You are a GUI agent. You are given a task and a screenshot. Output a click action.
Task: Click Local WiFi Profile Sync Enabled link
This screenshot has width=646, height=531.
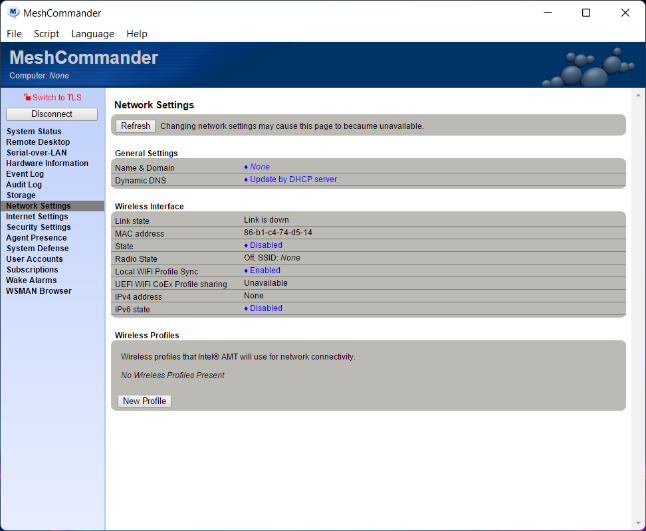click(x=265, y=270)
